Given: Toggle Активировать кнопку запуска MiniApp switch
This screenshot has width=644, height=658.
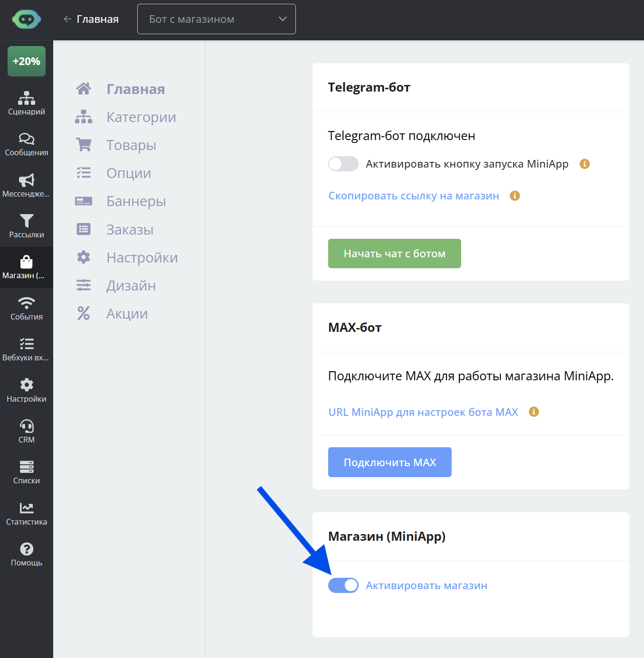Looking at the screenshot, I should pyautogui.click(x=343, y=164).
